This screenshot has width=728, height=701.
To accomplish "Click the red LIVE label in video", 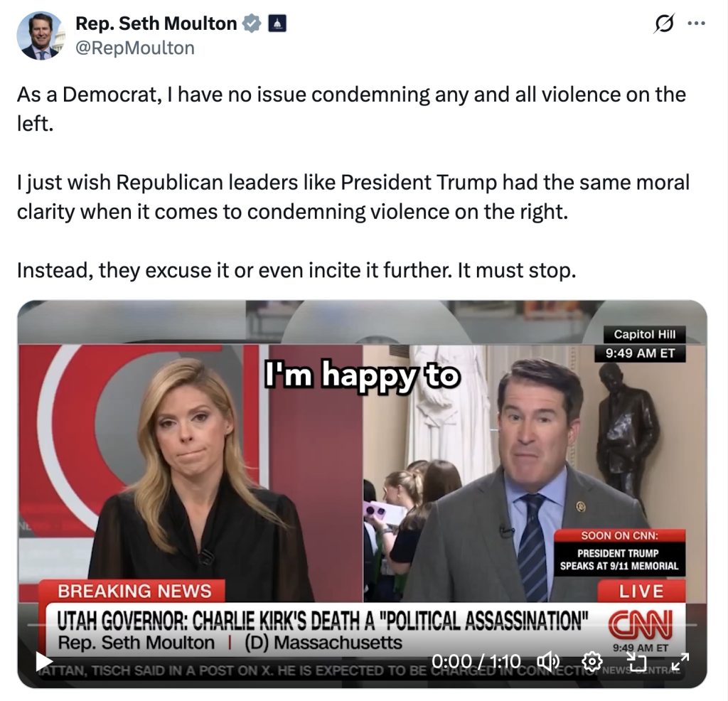I will pos(641,591).
